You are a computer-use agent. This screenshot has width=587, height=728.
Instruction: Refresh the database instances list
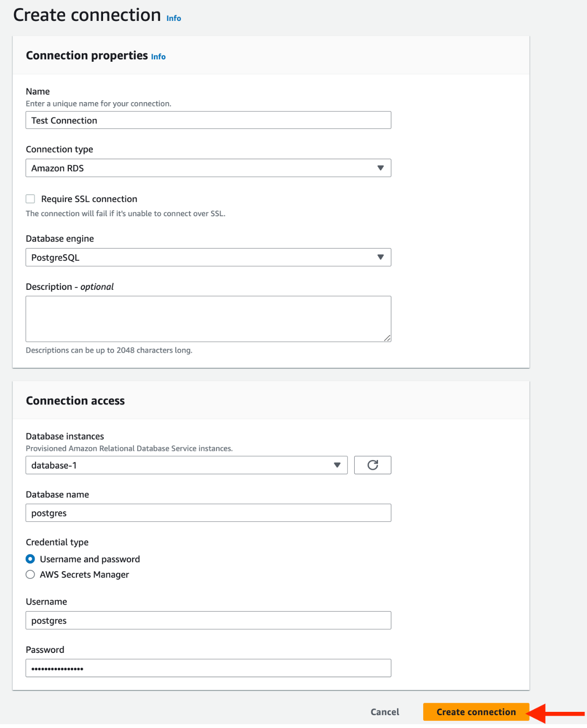[372, 465]
